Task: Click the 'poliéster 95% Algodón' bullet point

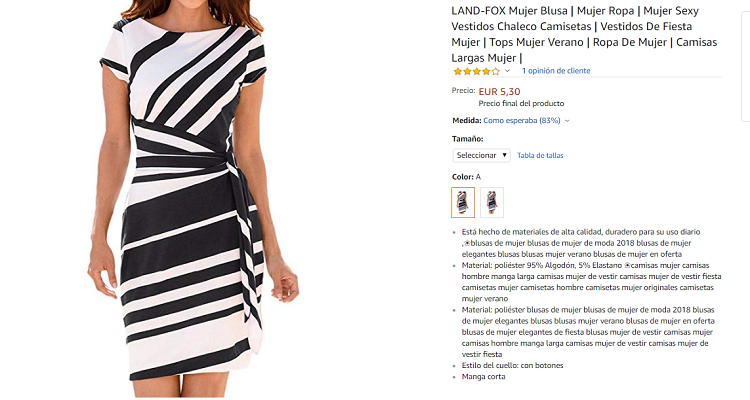Action: point(585,281)
